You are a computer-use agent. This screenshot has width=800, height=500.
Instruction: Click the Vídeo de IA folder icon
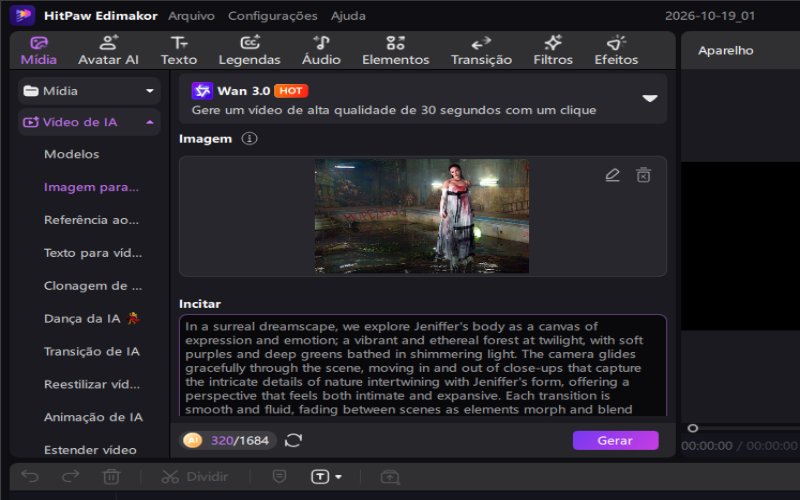[31, 122]
